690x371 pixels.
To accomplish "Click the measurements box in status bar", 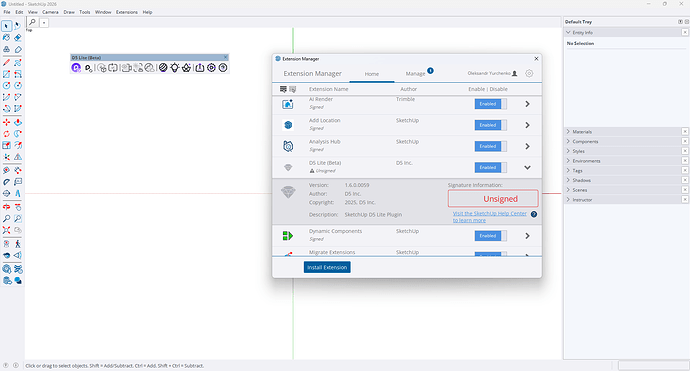I will [x=653, y=365].
